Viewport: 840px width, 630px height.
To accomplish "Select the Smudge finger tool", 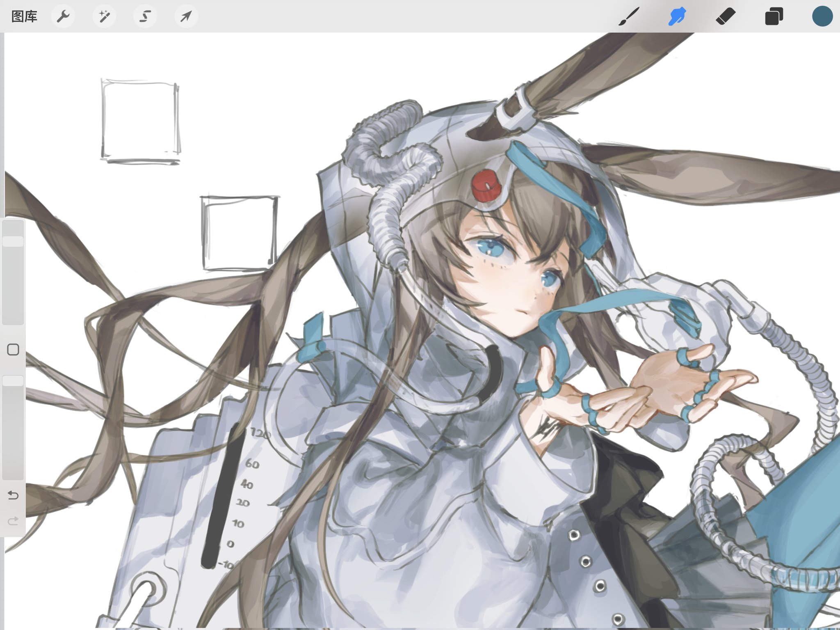I will pyautogui.click(x=677, y=16).
